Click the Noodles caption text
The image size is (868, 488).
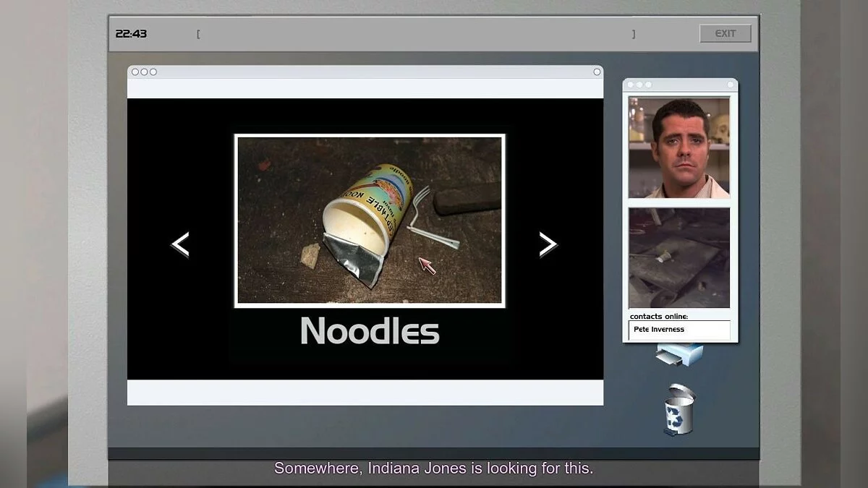(370, 330)
